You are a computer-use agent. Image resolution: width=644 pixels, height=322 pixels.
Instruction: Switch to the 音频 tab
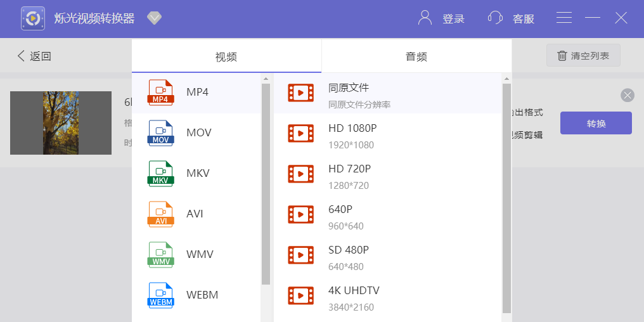coord(416,56)
